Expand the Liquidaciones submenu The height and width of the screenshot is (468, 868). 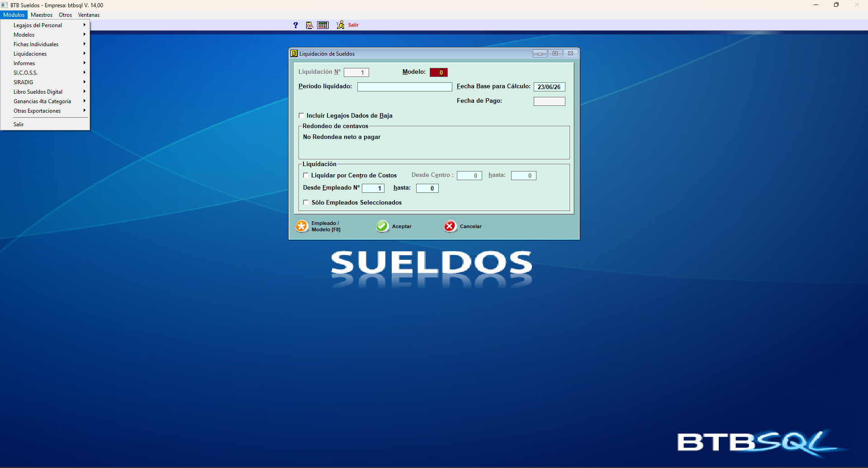[x=45, y=54]
